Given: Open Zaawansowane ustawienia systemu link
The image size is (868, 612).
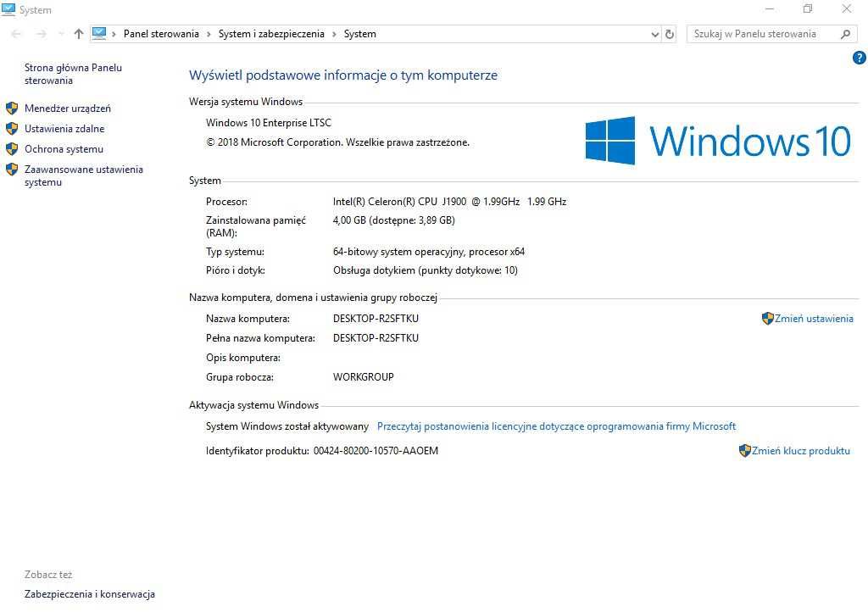Looking at the screenshot, I should coord(84,176).
